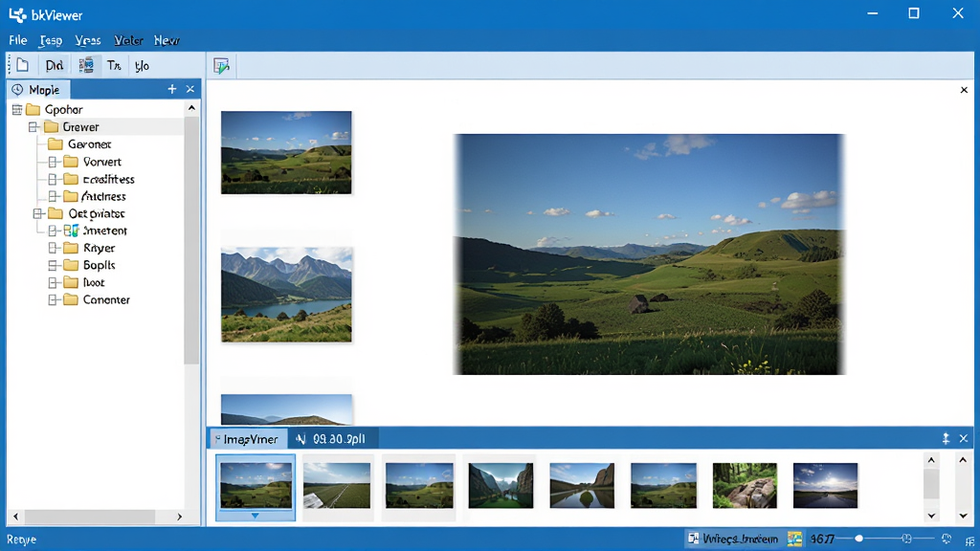Click the colorful picture icon in status bar
The image size is (980, 551).
[794, 539]
